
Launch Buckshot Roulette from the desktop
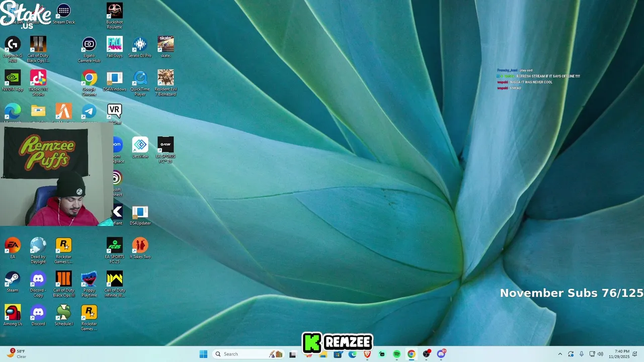tap(114, 16)
